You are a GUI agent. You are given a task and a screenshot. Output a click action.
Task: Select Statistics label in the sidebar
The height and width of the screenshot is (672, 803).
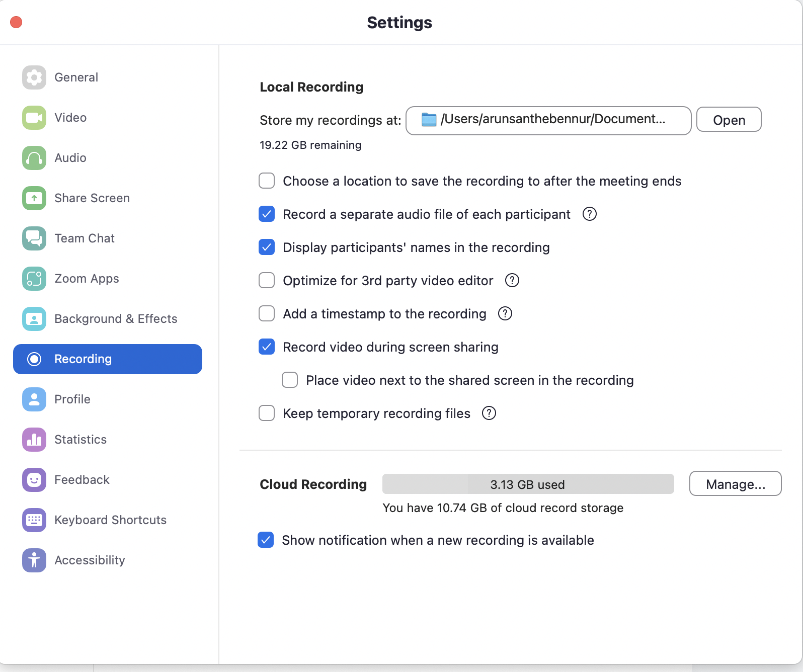[x=81, y=440]
